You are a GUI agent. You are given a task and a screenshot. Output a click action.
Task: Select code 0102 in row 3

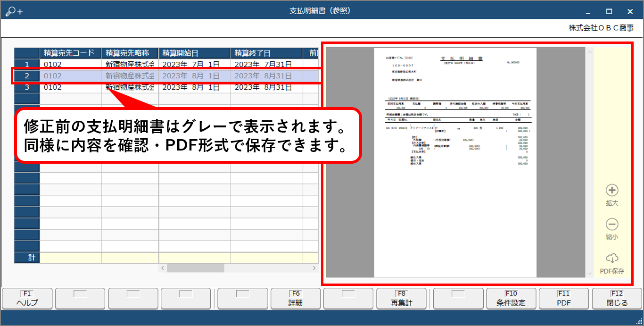(x=71, y=87)
